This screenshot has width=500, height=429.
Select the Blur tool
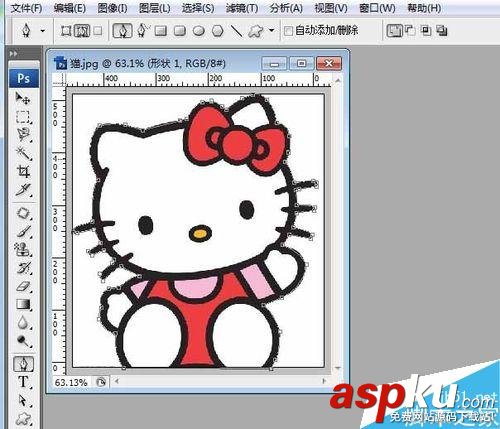click(23, 322)
